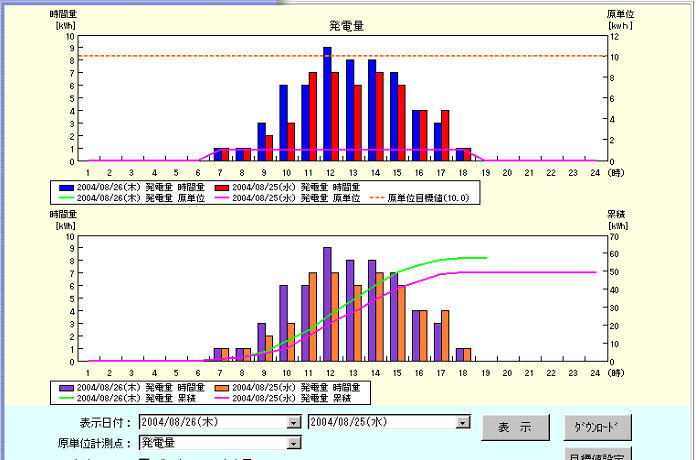Click blue bar at 10時 in upper chart
696x460 pixels.
pyautogui.click(x=284, y=123)
